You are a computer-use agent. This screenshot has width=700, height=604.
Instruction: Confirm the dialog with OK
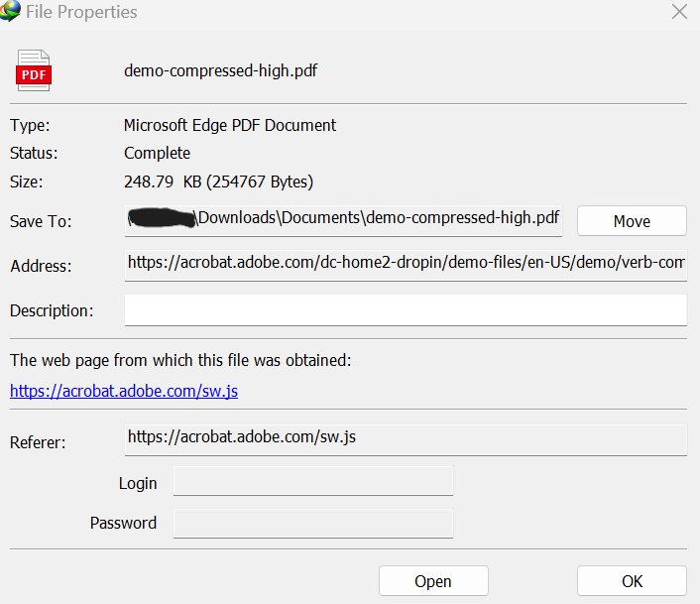point(632,581)
